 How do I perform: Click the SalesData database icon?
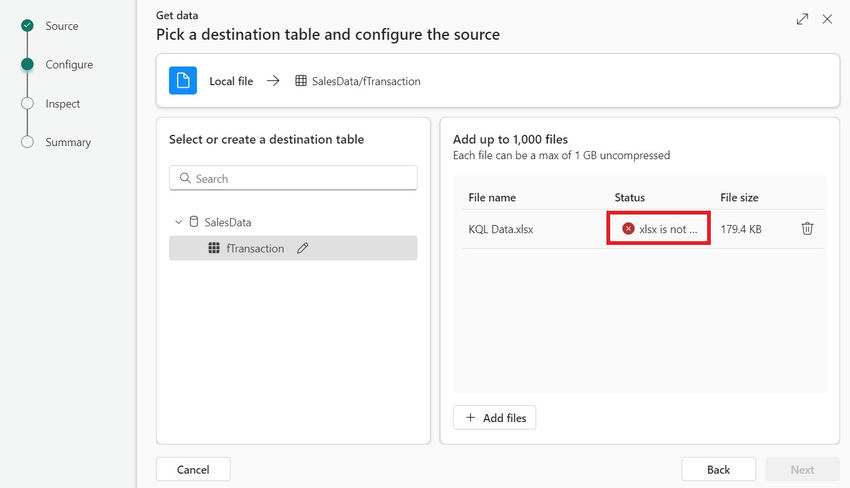point(194,222)
